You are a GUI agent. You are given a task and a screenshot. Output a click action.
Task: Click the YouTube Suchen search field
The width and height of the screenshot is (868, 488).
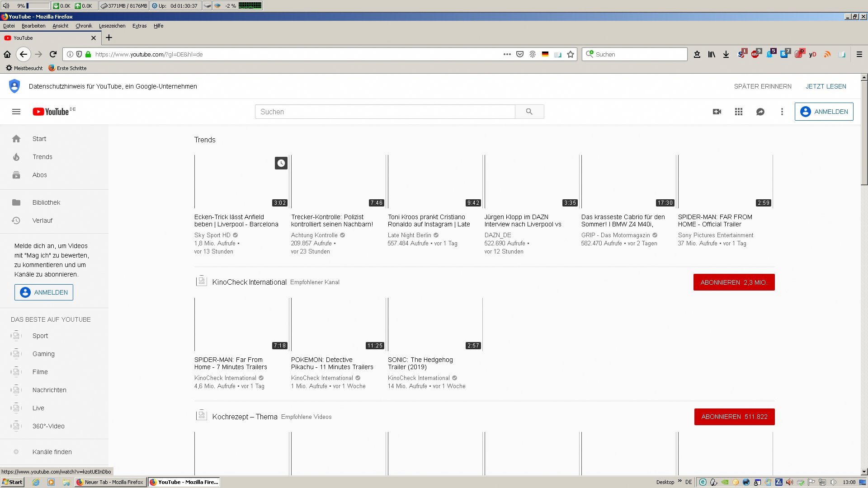(385, 112)
